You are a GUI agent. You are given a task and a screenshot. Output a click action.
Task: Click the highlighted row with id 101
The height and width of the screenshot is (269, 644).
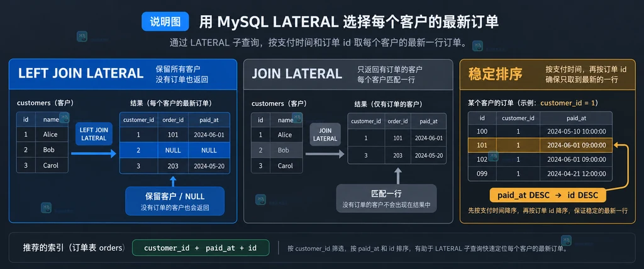pos(540,145)
